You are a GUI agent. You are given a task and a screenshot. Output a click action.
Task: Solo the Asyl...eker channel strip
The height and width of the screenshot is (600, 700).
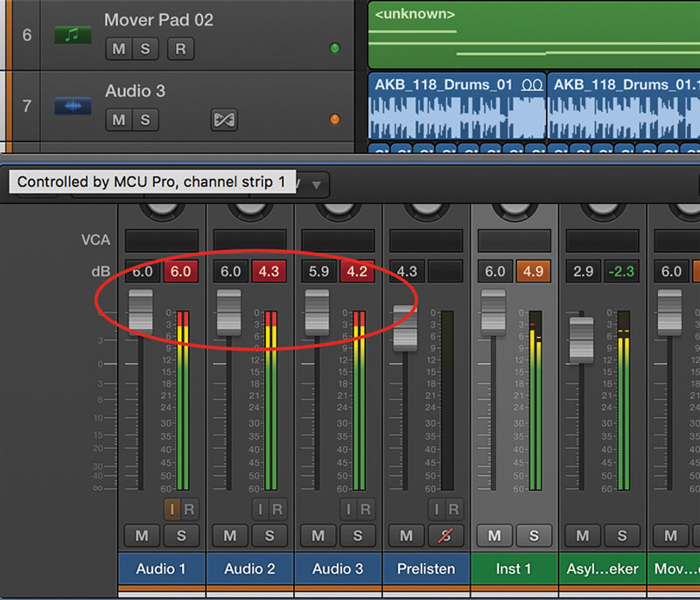pos(622,536)
